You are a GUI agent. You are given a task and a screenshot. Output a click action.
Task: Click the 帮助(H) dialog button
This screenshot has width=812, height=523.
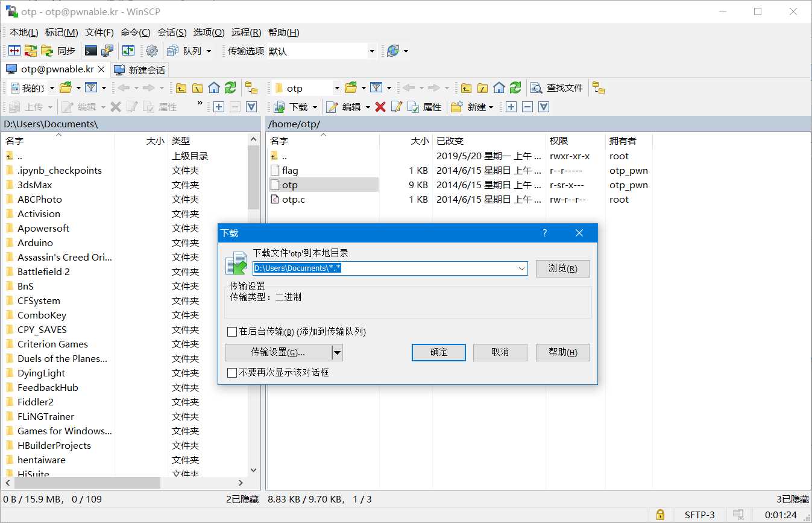(562, 352)
